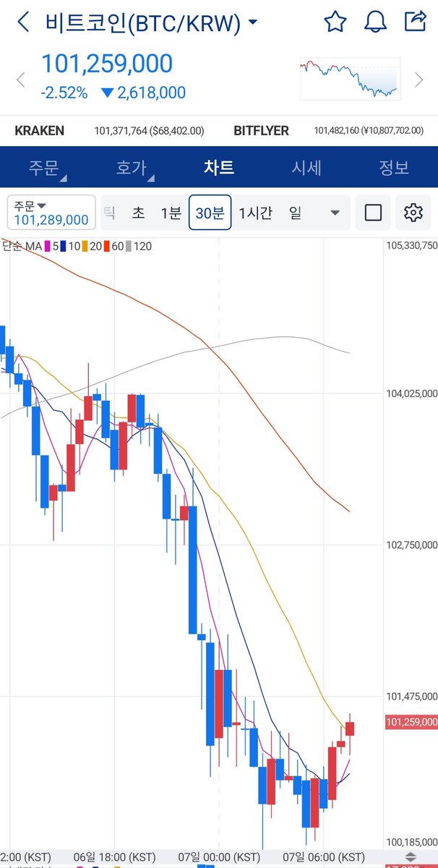Click the current price 101,259,000 heading
The image size is (438, 868).
point(107,64)
